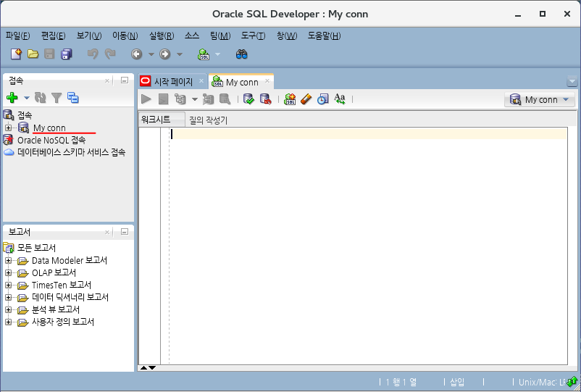Click the New file icon in the toolbar
The image size is (581, 392).
[x=17, y=54]
